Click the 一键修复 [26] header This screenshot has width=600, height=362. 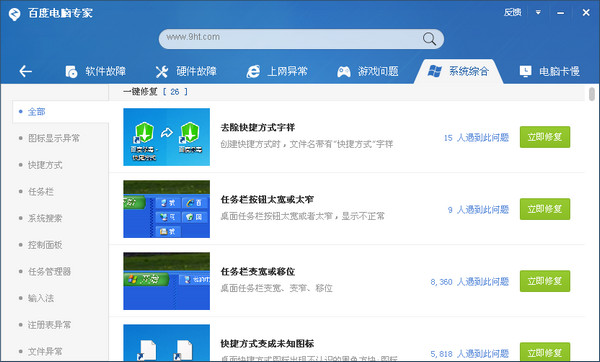point(155,92)
